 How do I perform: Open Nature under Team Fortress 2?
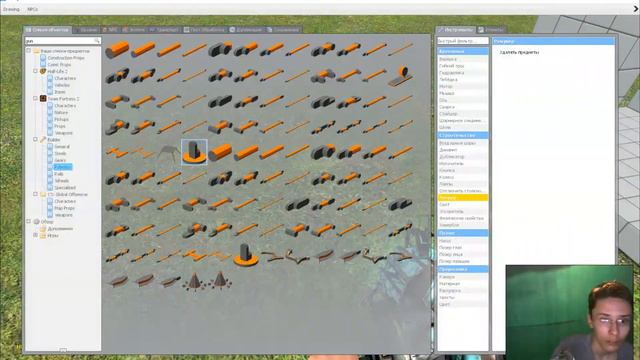61,112
